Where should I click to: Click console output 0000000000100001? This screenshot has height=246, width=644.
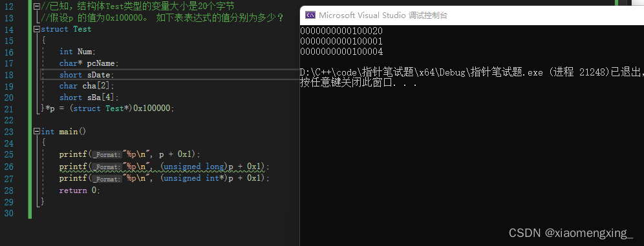coord(341,41)
